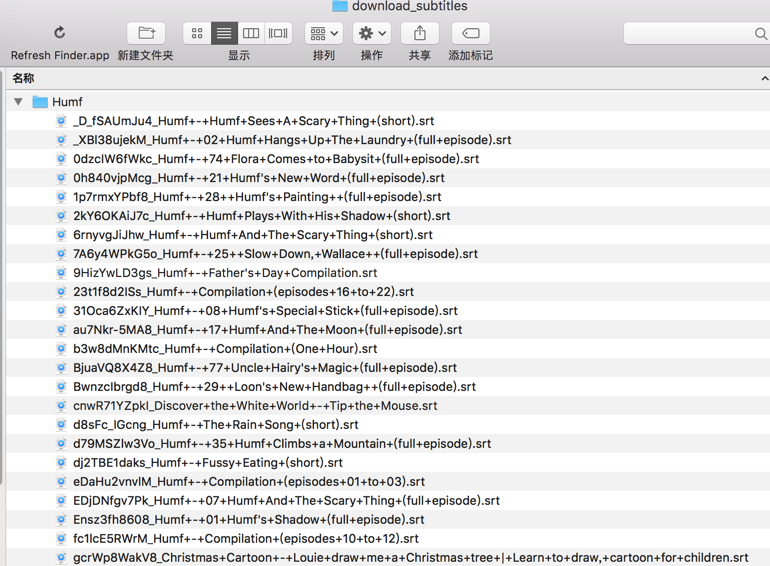Viewport: 770px width, 566px height.
Task: Select file eDaHu2vnvIM Compilation episodes 01 to 03
Action: pos(249,482)
